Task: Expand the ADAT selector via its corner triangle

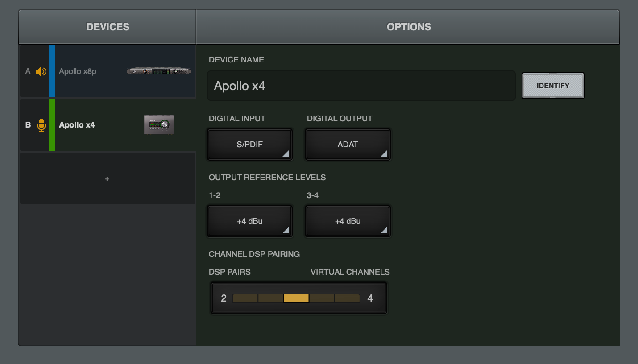Action: pos(384,154)
